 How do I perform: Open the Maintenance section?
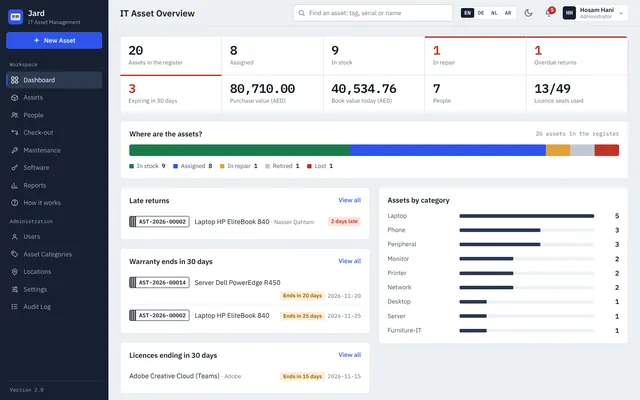coord(54,150)
